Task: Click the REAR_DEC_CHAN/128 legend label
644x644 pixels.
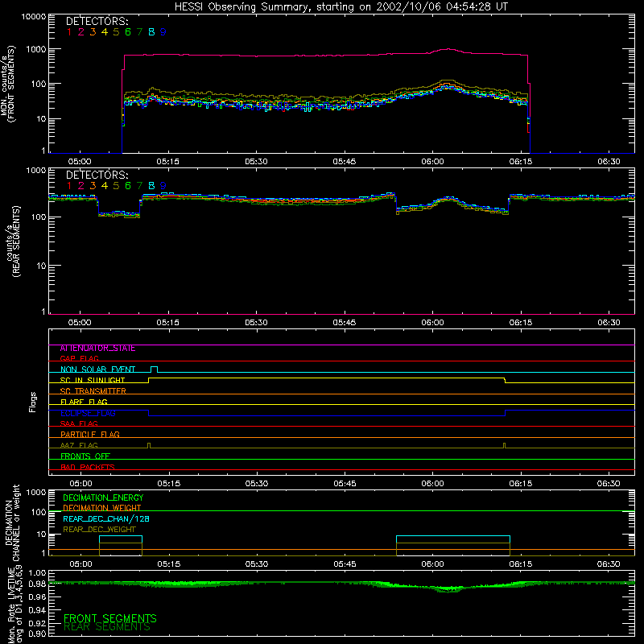Action: tap(106, 519)
